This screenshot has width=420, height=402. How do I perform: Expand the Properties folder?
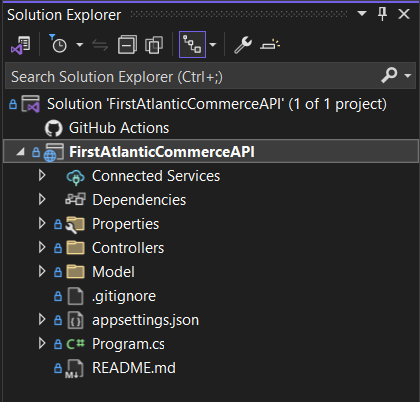coord(42,224)
